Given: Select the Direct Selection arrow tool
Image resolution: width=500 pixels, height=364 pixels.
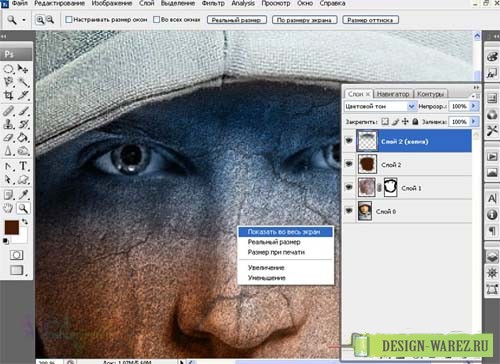Looking at the screenshot, I should 8,180.
